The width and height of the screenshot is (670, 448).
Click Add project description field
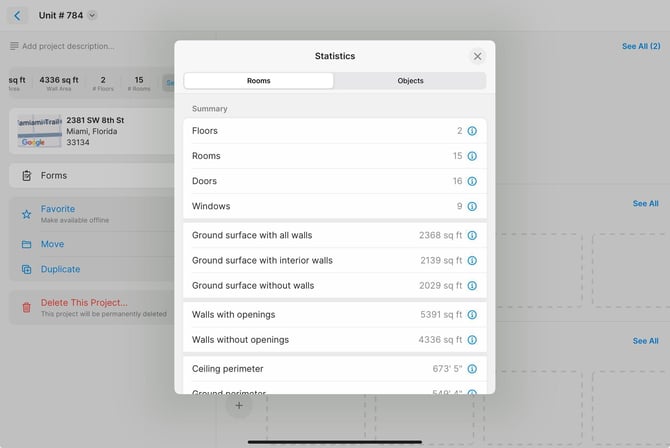68,46
